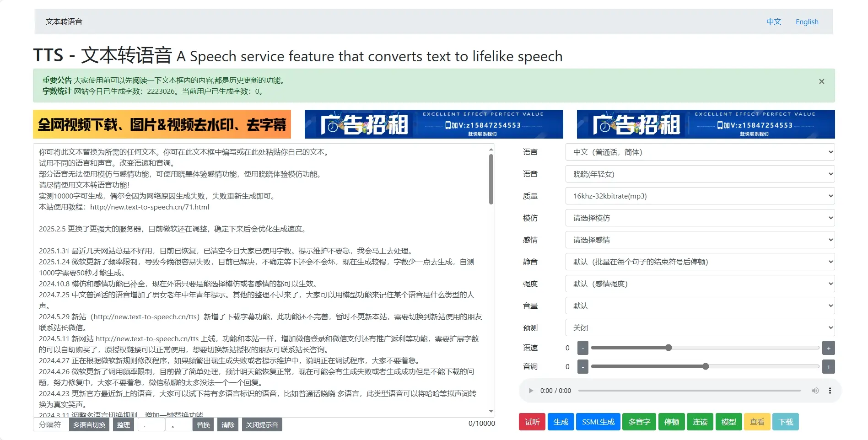Click 关闭提示音 to disable prompt sound
The width and height of the screenshot is (868, 440).
262,424
